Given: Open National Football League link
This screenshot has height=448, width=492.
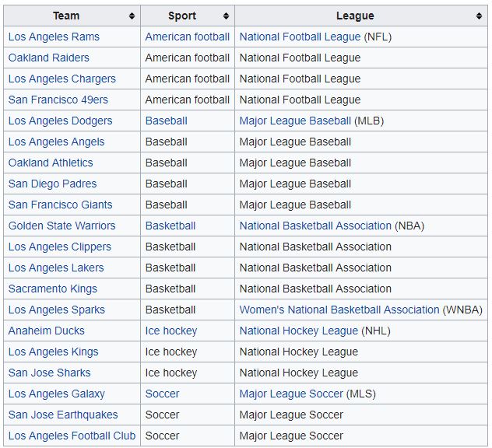Looking at the screenshot, I should tap(300, 37).
